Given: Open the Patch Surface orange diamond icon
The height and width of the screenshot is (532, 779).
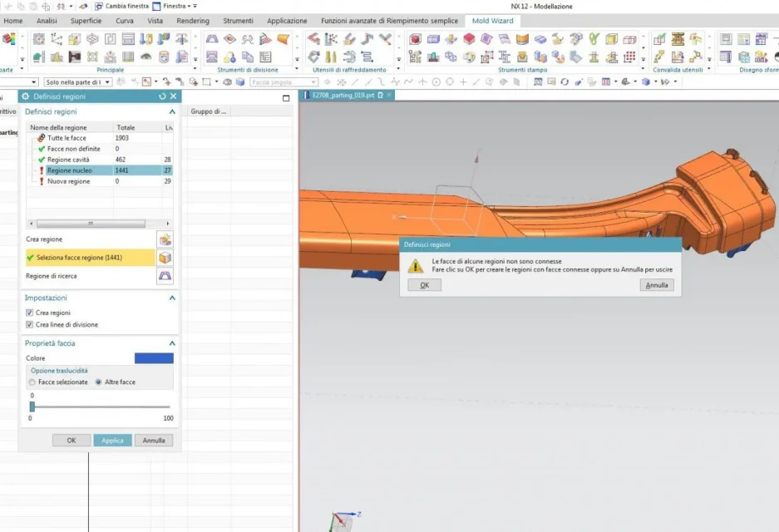Looking at the screenshot, I should click(x=229, y=39).
